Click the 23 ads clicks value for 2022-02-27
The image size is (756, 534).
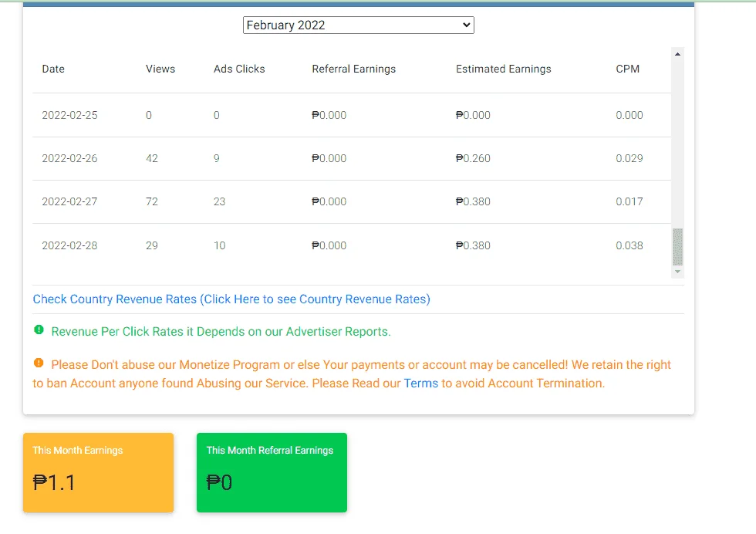(219, 201)
